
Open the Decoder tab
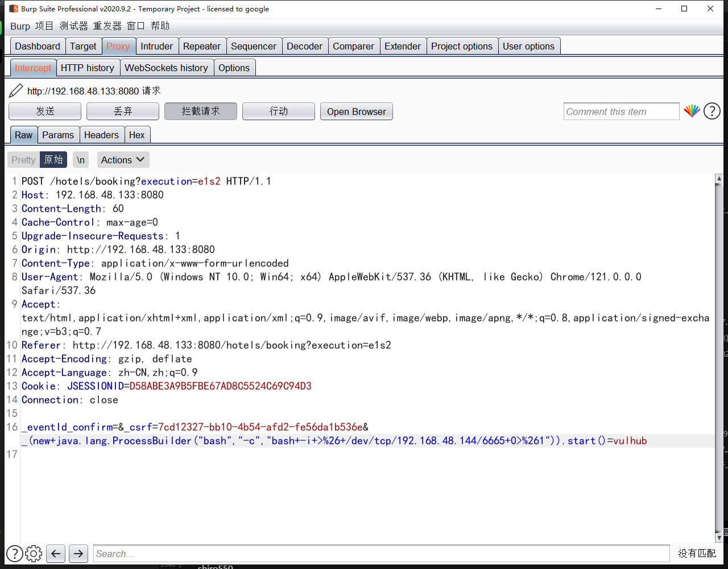pos(305,46)
